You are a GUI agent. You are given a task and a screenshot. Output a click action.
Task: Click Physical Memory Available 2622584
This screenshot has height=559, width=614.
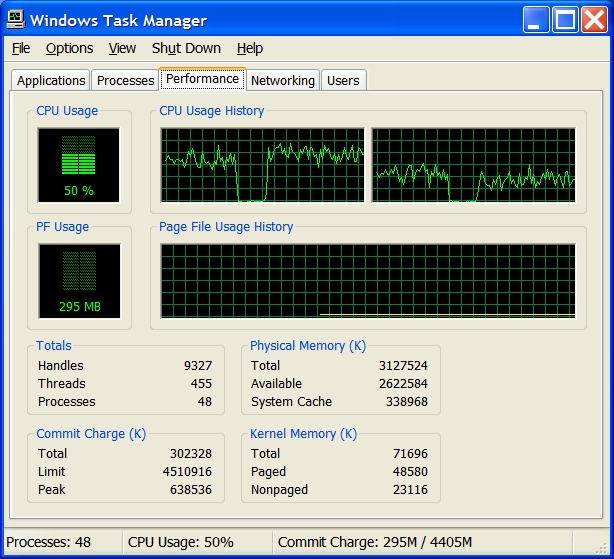[x=403, y=384]
